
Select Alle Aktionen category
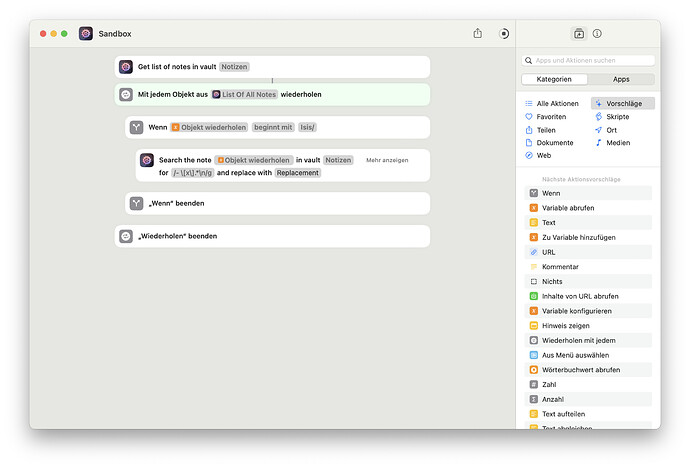(552, 104)
